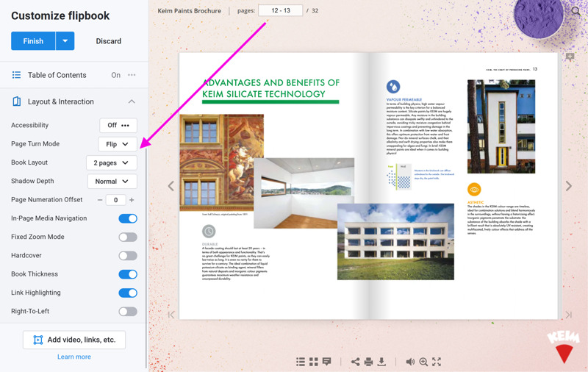Enable Right-To-Left switch
Viewport: 588px width, 372px height.
[128, 311]
